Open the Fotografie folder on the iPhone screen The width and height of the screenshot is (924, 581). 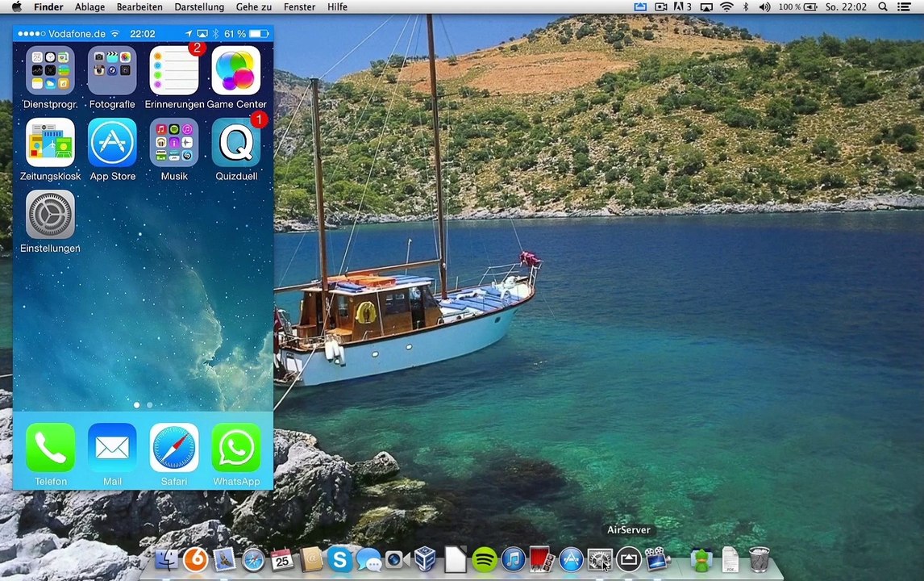(x=112, y=70)
